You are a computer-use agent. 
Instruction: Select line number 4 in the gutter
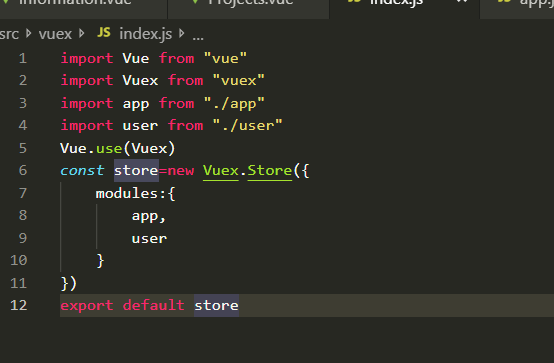23,125
